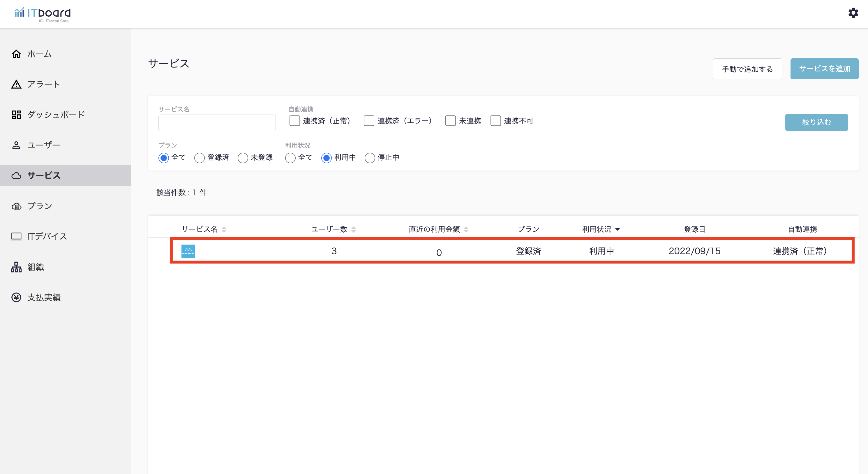
Task: Enable the 未連携 checkbox
Action: (450, 121)
